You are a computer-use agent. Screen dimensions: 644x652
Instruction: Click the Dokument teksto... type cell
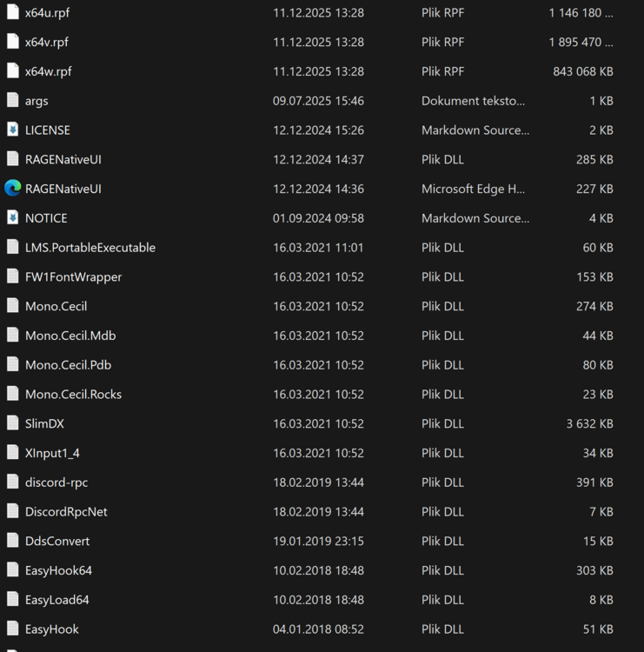[x=473, y=101]
